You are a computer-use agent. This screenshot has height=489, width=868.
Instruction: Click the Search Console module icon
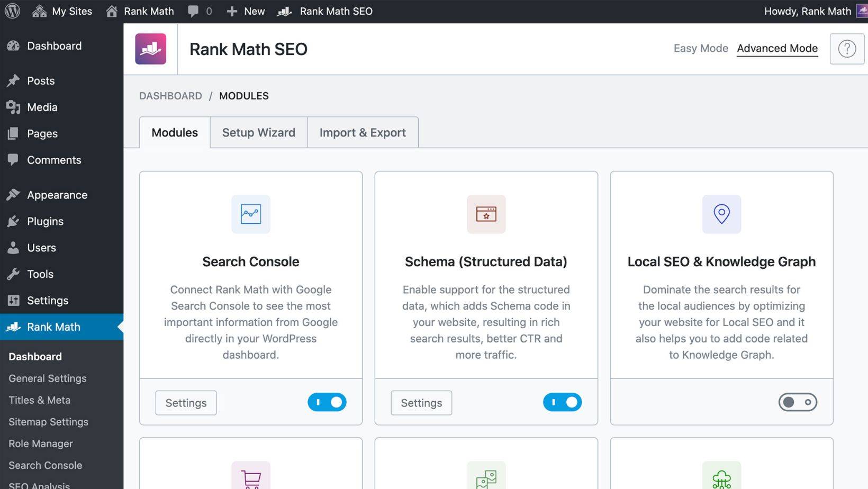[250, 214]
